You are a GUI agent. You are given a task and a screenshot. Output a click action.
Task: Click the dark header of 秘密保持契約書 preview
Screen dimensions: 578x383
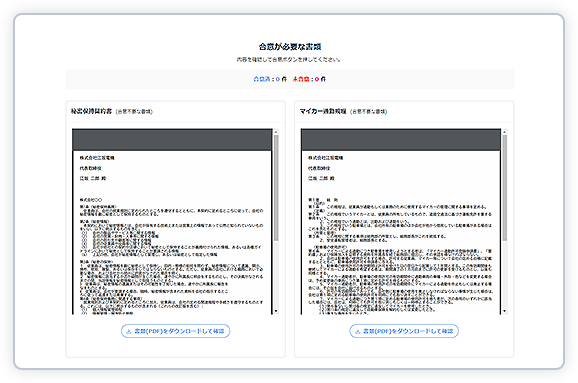click(x=172, y=140)
